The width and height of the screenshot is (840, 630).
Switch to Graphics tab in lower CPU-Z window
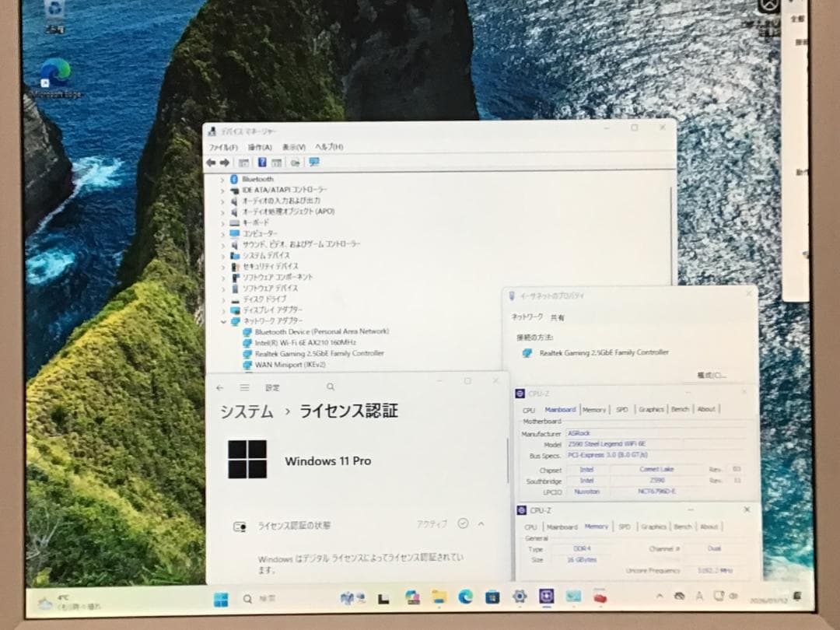(x=653, y=527)
